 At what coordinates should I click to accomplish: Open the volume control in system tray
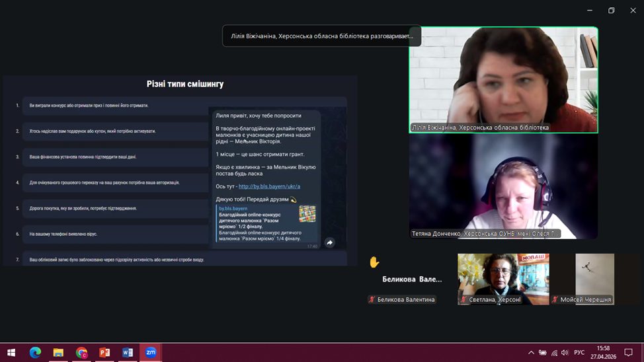click(x=565, y=353)
